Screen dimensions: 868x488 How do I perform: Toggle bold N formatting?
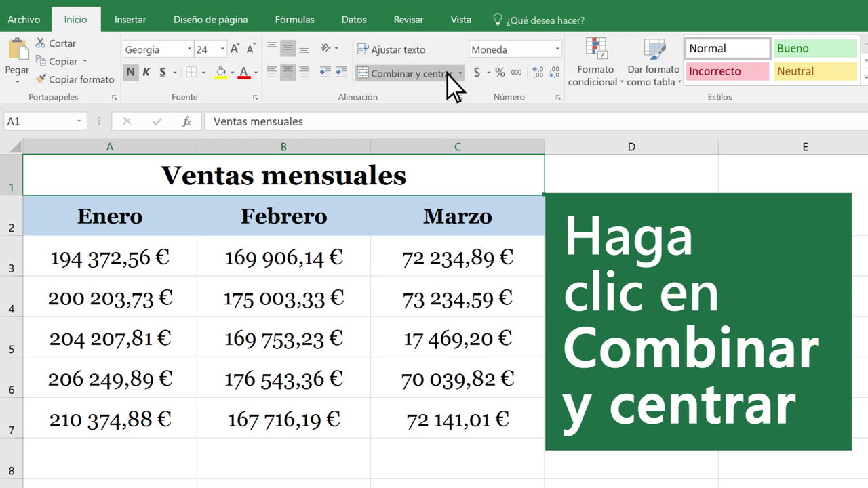pyautogui.click(x=130, y=73)
